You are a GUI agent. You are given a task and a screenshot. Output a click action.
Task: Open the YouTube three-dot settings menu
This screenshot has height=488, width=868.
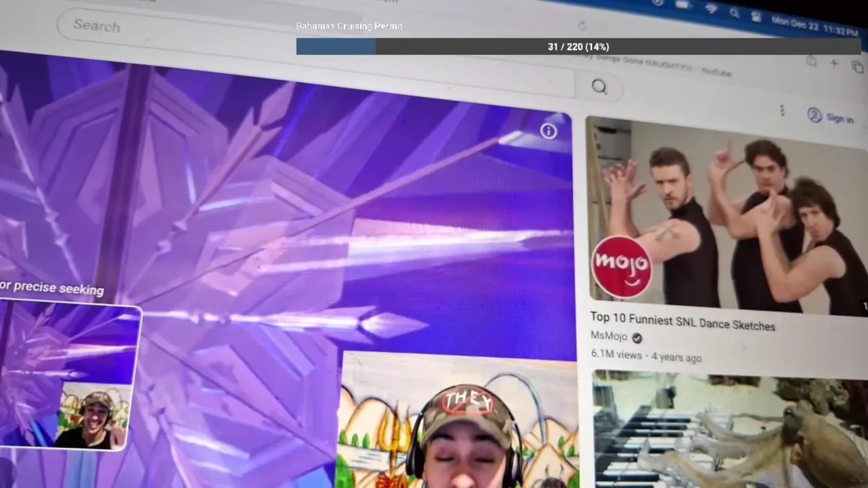782,110
